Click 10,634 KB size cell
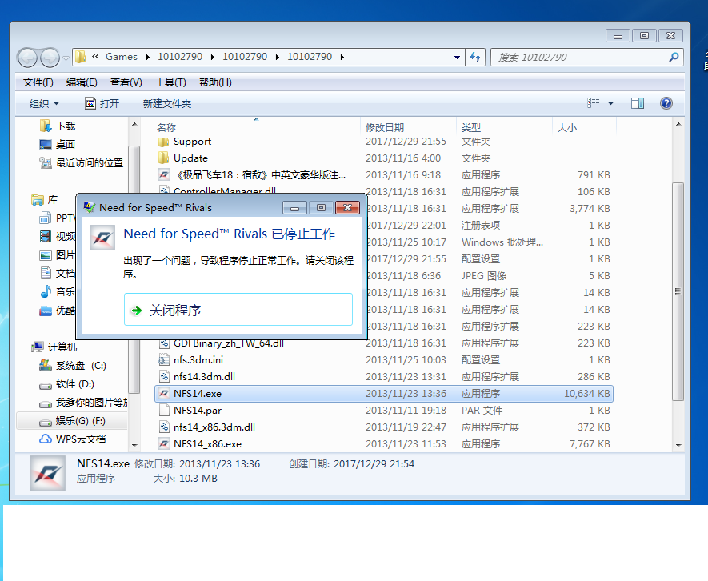The image size is (708, 581). pyautogui.click(x=587, y=394)
